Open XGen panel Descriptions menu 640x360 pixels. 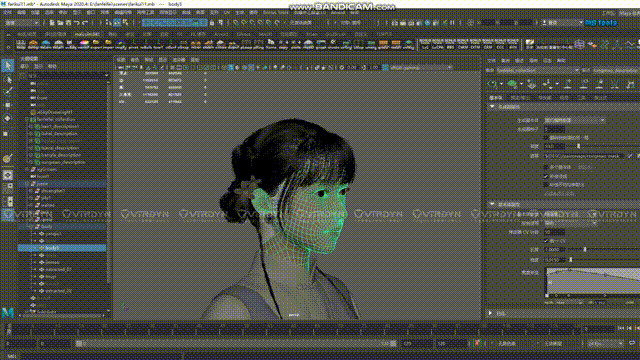click(x=519, y=60)
